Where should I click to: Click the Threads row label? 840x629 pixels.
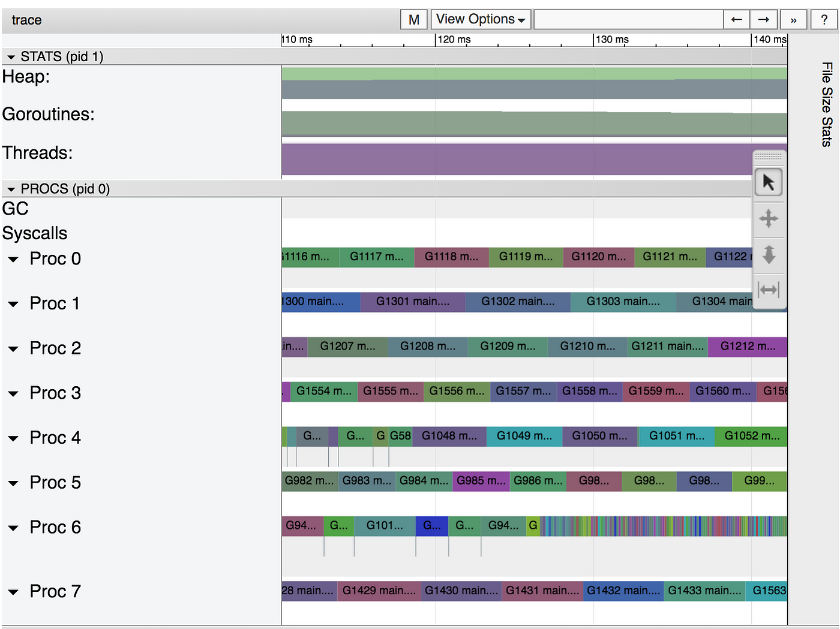pos(37,153)
